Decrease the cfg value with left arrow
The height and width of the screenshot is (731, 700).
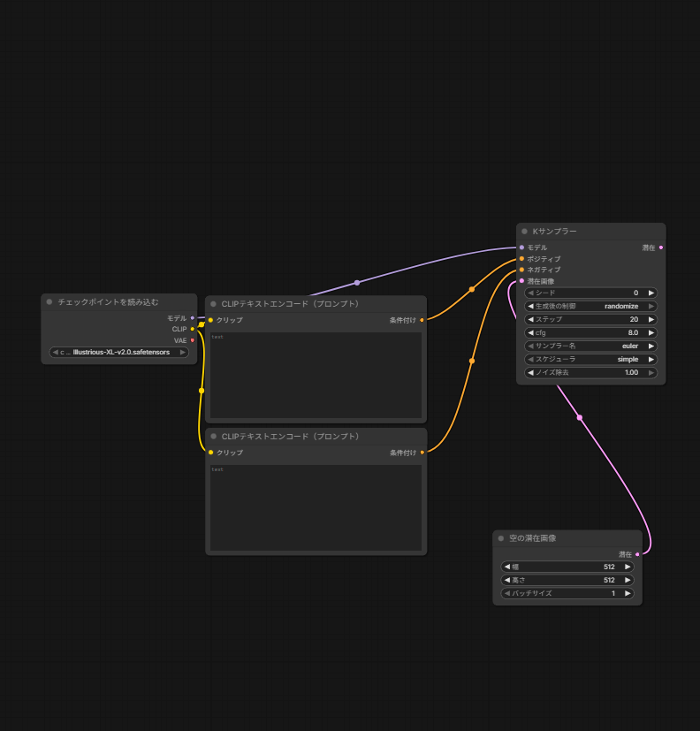pyautogui.click(x=530, y=333)
